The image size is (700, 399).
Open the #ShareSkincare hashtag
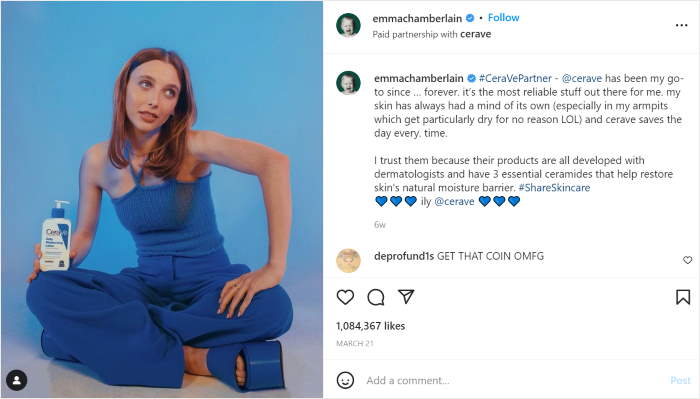tap(554, 188)
